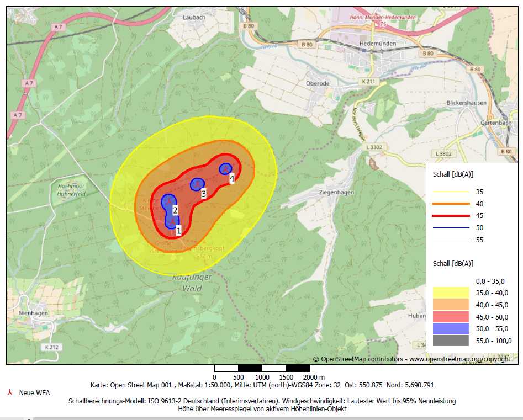The height and width of the screenshot is (420, 523).
Task: Select the gray 55,0 - 100,0 legend swatch
Action: (451, 341)
